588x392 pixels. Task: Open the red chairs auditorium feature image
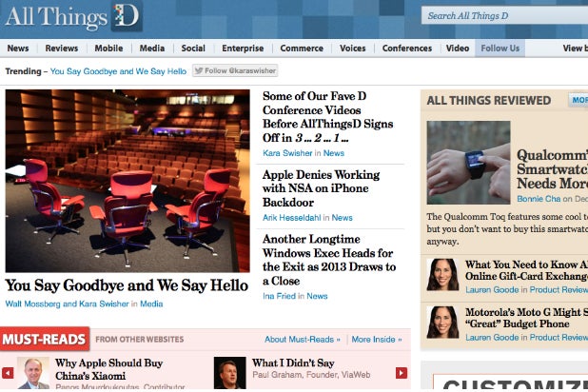(x=127, y=181)
